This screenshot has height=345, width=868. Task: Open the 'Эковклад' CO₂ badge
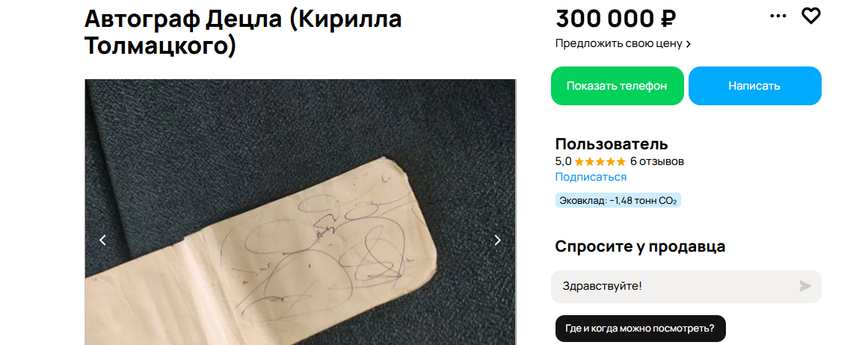point(618,201)
